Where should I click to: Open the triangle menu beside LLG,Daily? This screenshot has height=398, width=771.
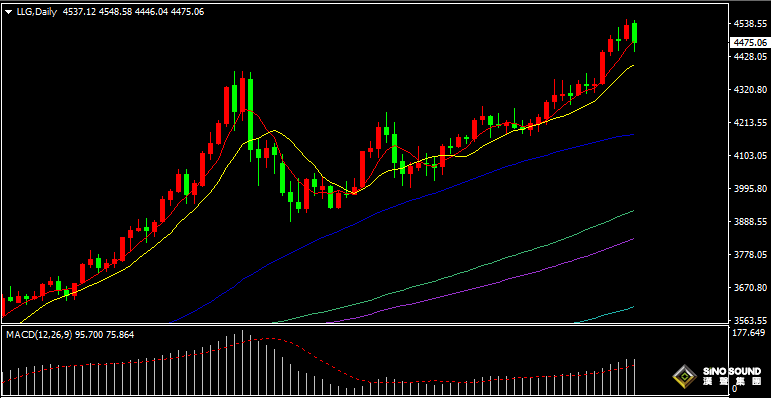coord(9,12)
